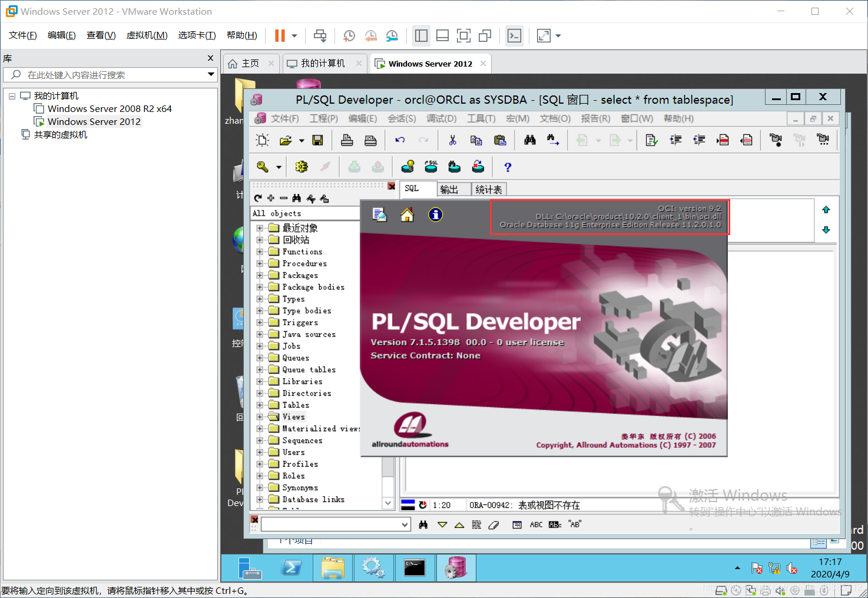Click the Recompile invalid objects icon
The width and height of the screenshot is (868, 598).
tap(478, 167)
